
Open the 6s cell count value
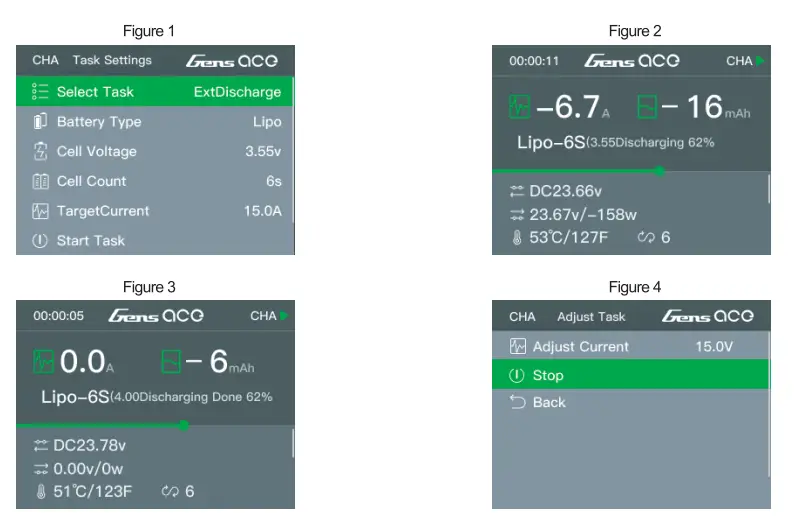click(x=273, y=181)
